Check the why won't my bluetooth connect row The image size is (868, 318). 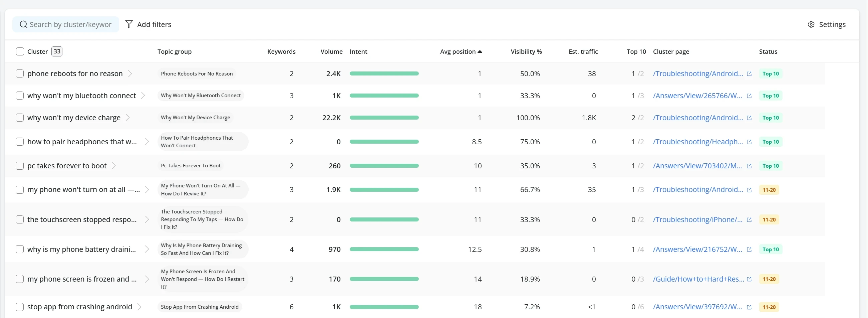[x=20, y=96]
